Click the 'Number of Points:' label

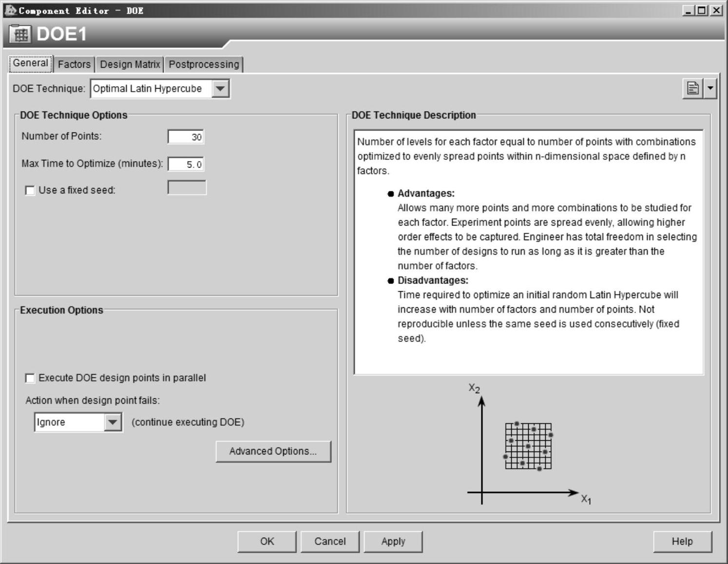tap(61, 136)
